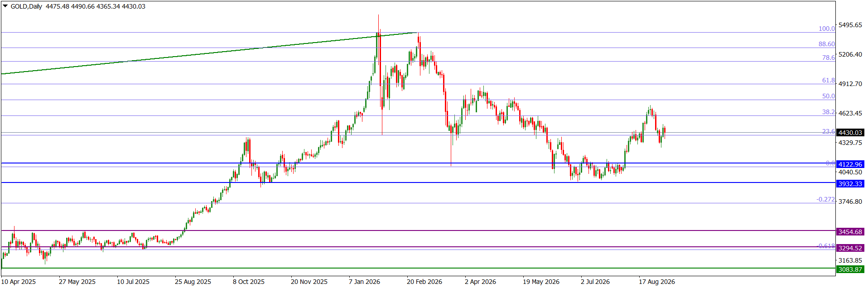
Task: Click the 8 Oct 2025 date label
Action: click(x=249, y=282)
